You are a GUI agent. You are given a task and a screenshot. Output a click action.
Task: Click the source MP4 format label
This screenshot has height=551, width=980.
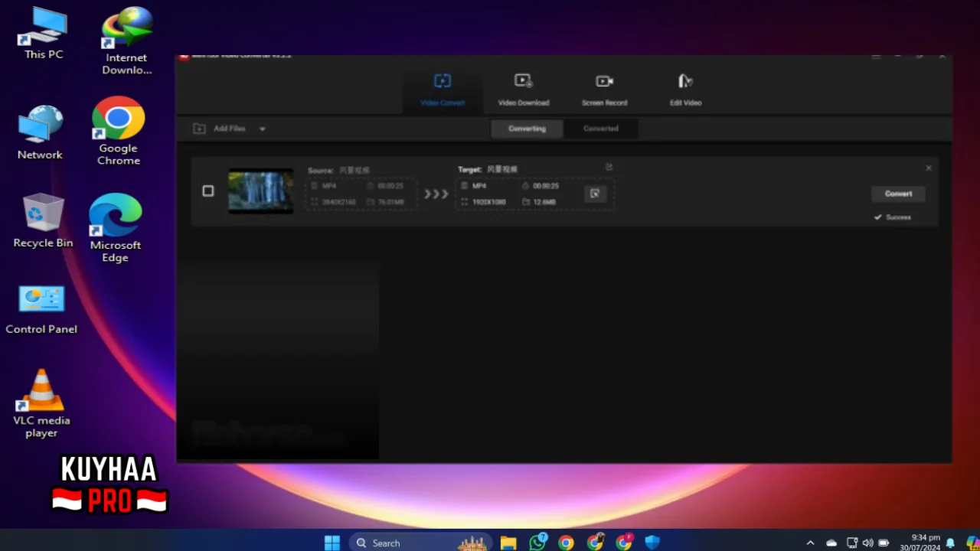328,186
